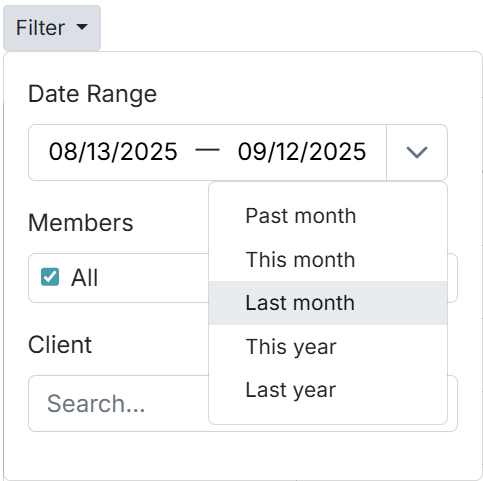Choose the This month preset
This screenshot has height=481, width=483.
(x=328, y=259)
